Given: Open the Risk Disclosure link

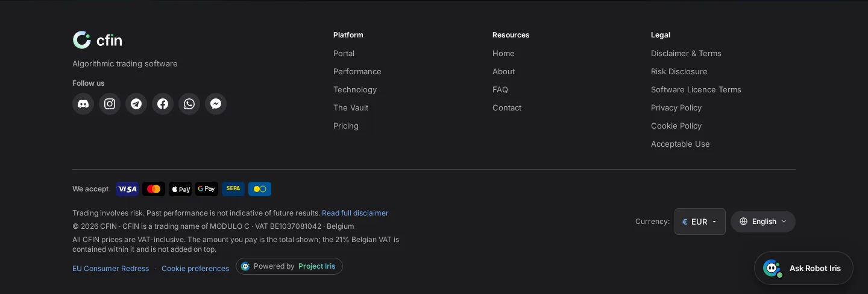Looking at the screenshot, I should pyautogui.click(x=679, y=71).
